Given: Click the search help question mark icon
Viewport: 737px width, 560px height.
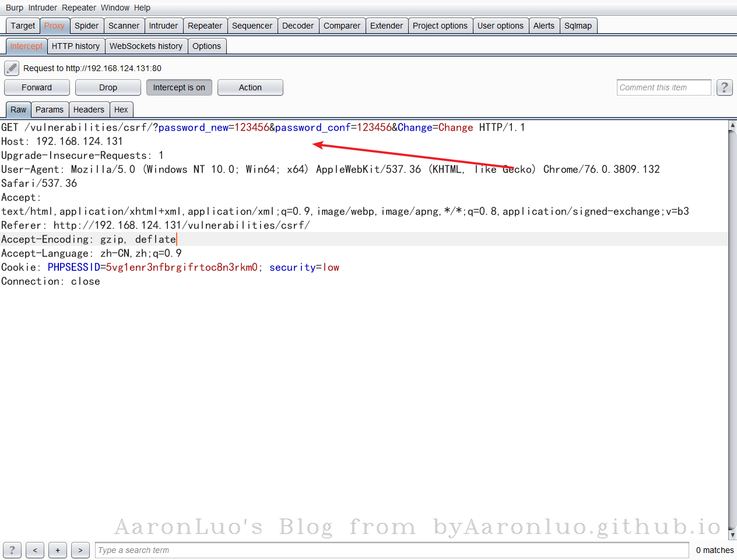Looking at the screenshot, I should click(12, 550).
